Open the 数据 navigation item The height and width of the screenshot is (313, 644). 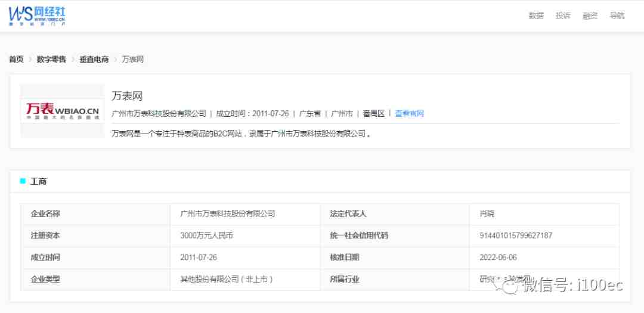[536, 16]
